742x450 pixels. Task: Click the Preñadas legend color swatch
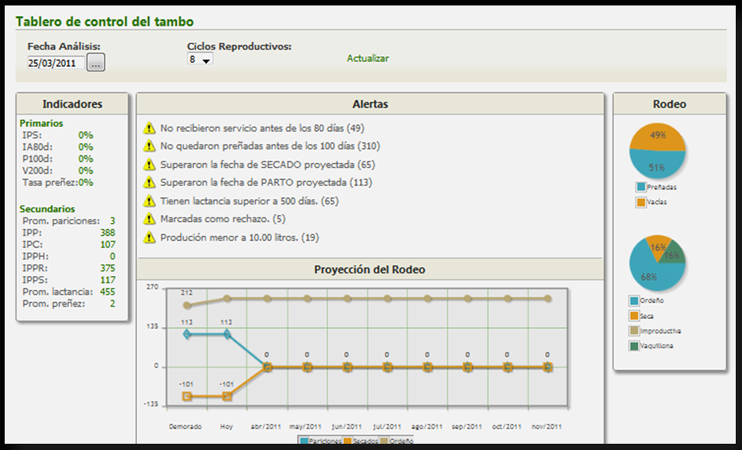pos(640,187)
